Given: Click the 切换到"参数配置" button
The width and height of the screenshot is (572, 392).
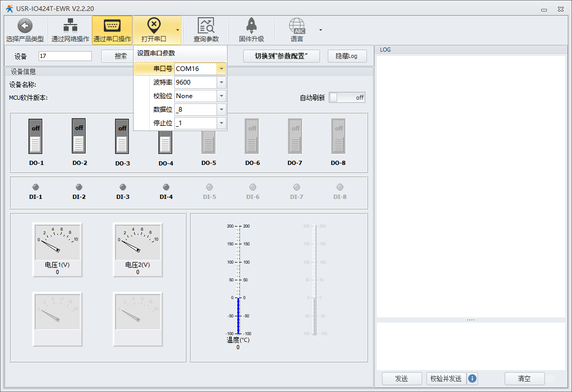Looking at the screenshot, I should [x=281, y=56].
